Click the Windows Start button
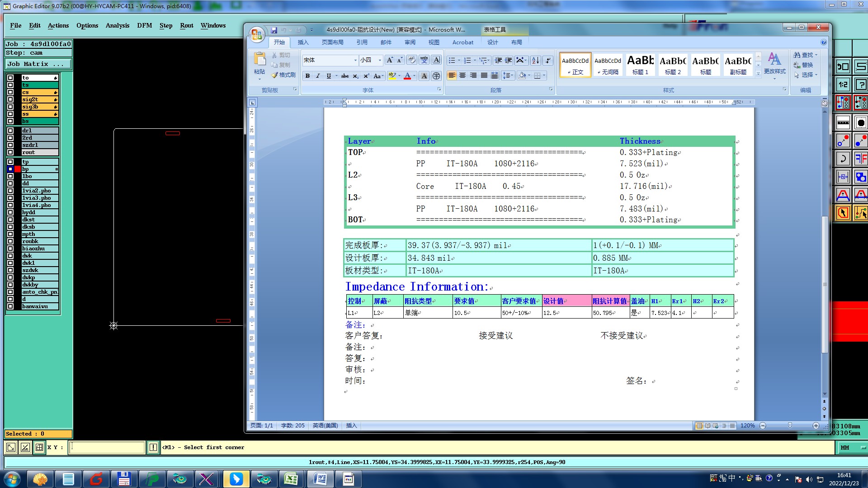 coord(12,479)
